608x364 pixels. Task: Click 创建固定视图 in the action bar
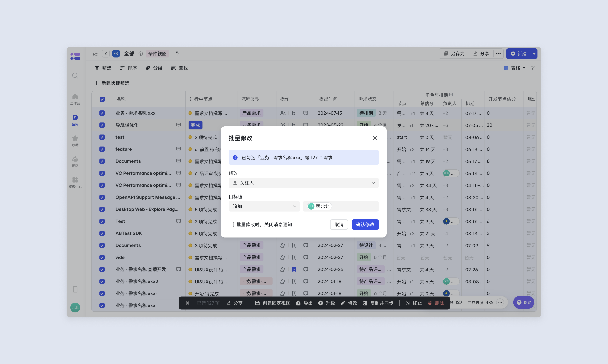point(273,303)
